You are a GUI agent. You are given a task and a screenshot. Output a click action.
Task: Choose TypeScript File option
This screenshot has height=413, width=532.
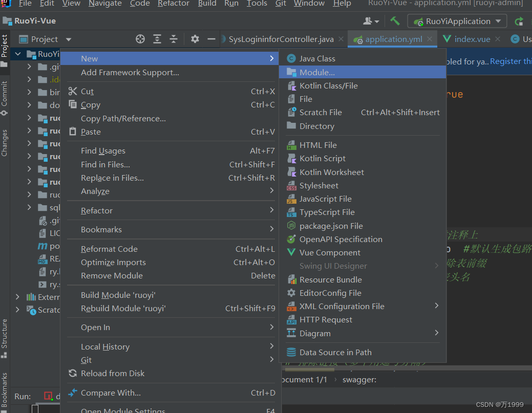point(363,212)
